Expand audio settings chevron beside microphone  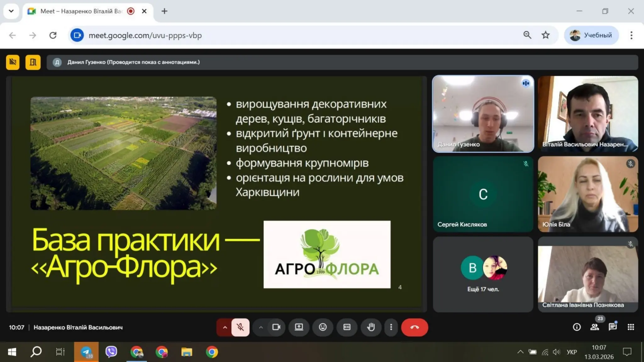[225, 327]
